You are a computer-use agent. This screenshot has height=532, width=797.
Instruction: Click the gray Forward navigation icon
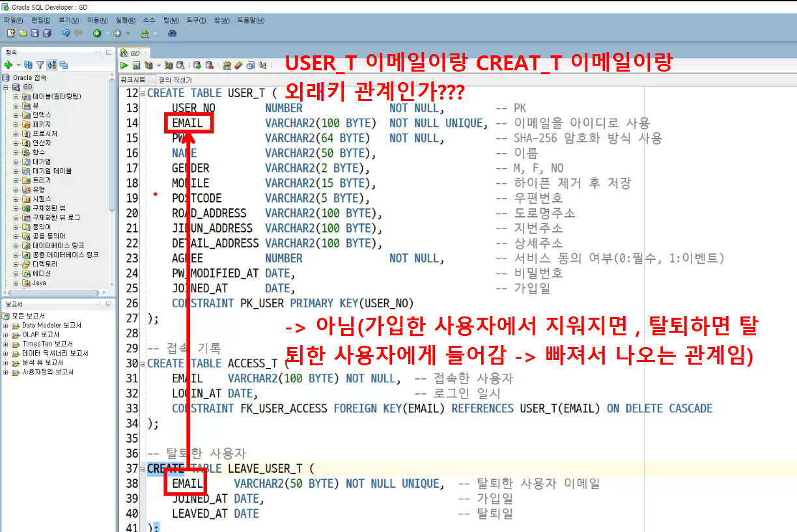tap(117, 33)
